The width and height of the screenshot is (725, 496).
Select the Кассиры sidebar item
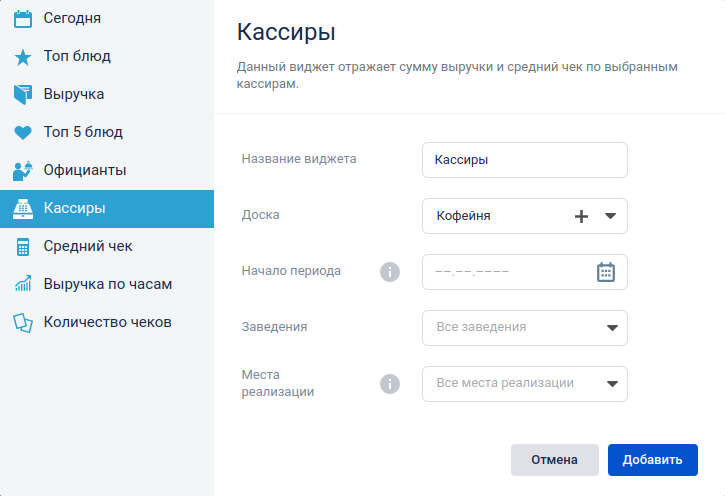tap(107, 208)
